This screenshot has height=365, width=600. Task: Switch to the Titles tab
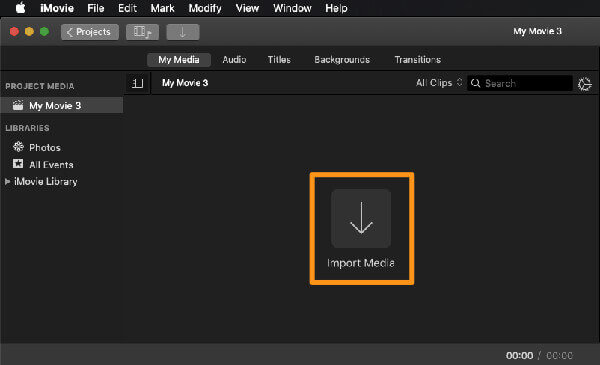(279, 60)
